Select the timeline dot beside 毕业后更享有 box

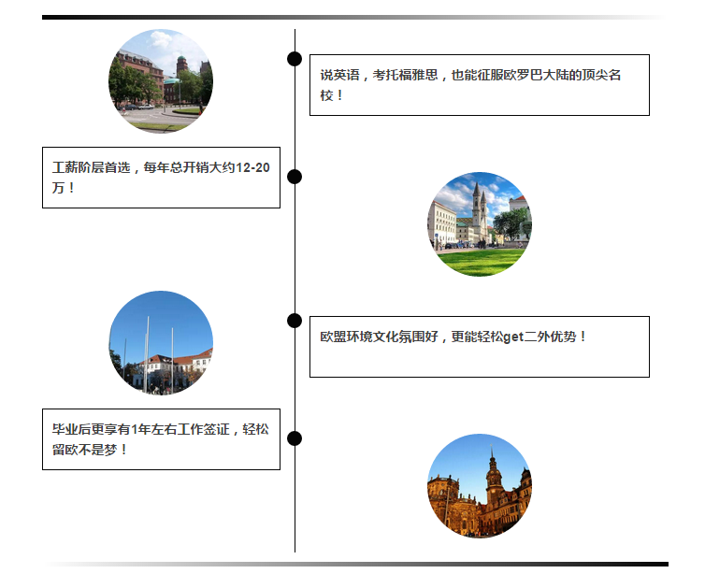click(x=295, y=438)
